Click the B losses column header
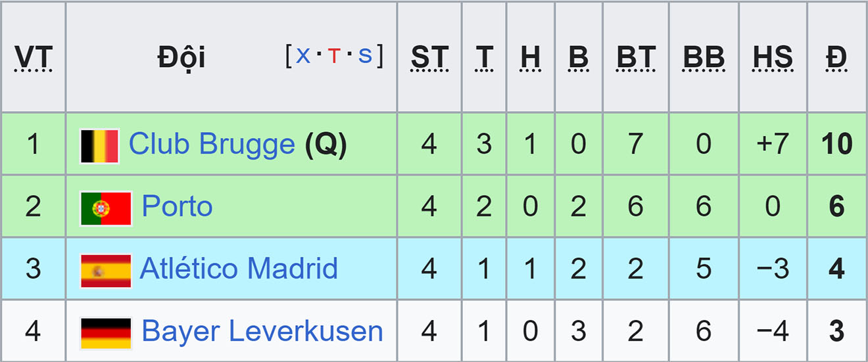Viewport: 868px width, 362px height. [x=579, y=58]
